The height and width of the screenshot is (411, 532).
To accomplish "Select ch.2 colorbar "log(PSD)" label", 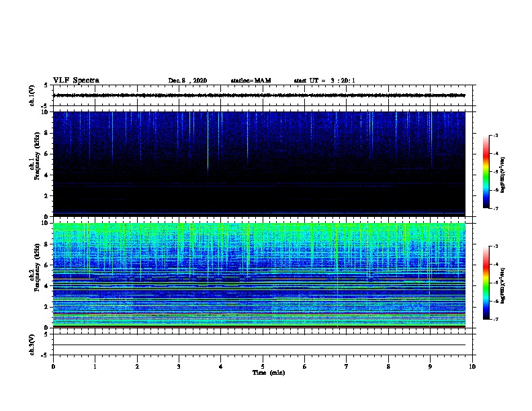I will pos(502,285).
